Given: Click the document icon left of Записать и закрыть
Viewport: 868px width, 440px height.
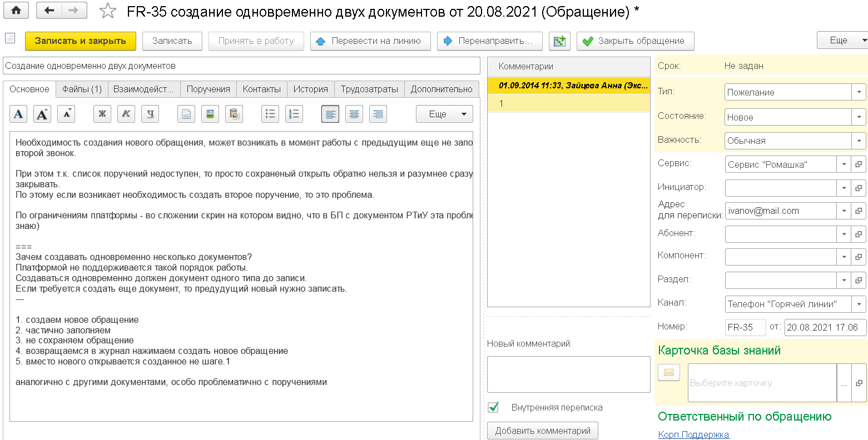Looking at the screenshot, I should 9,38.
